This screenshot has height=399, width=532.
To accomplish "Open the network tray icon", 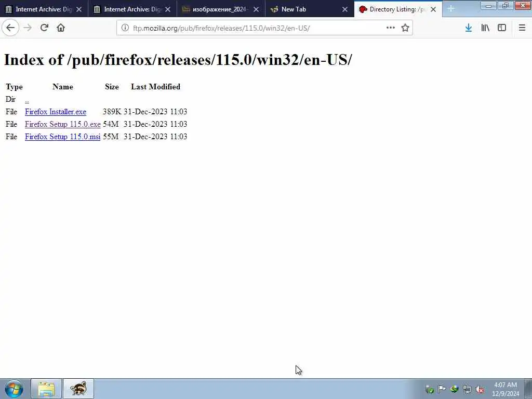I will pos(467,389).
